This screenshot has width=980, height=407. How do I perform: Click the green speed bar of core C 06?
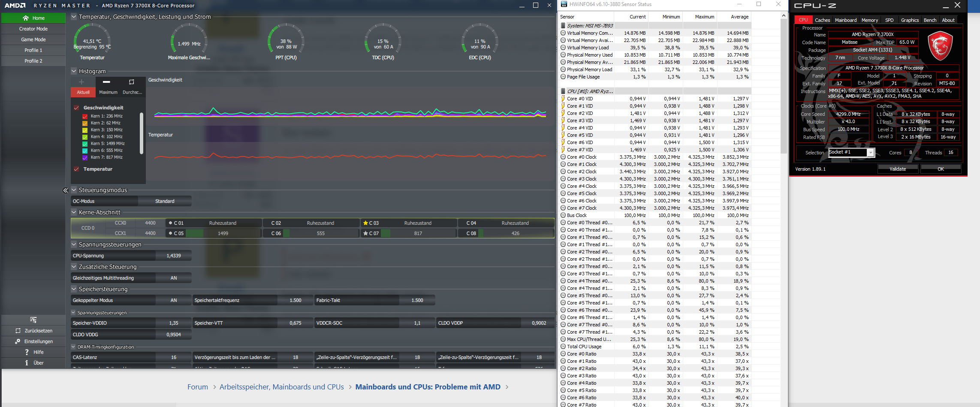286,233
